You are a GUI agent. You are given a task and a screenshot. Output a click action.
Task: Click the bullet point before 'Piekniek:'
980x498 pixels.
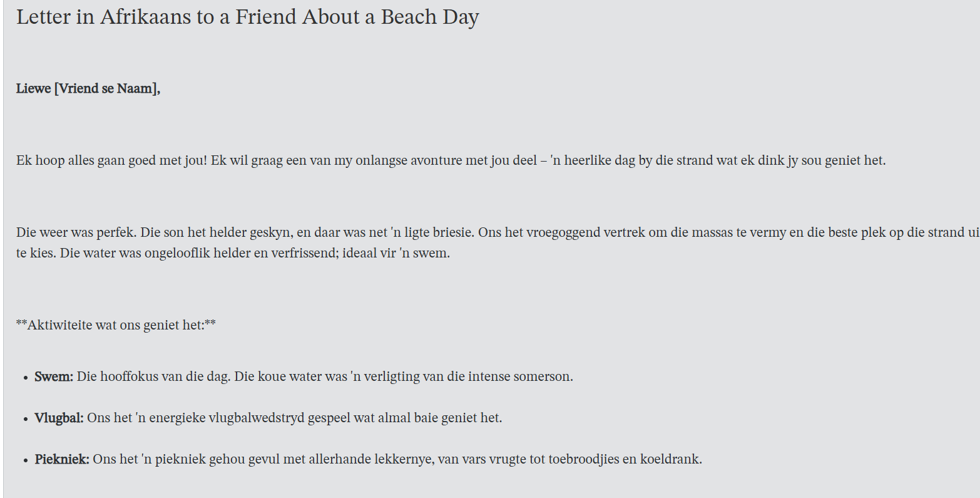[25, 460]
